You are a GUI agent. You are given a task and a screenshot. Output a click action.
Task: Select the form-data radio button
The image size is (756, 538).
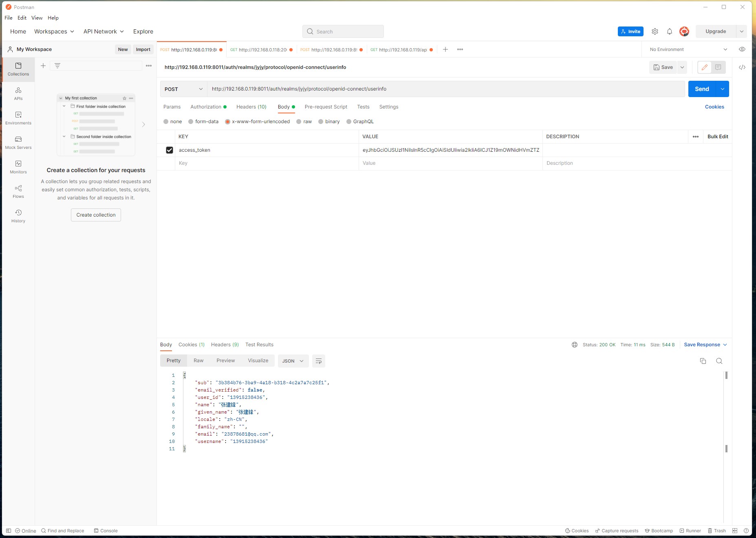tap(191, 122)
